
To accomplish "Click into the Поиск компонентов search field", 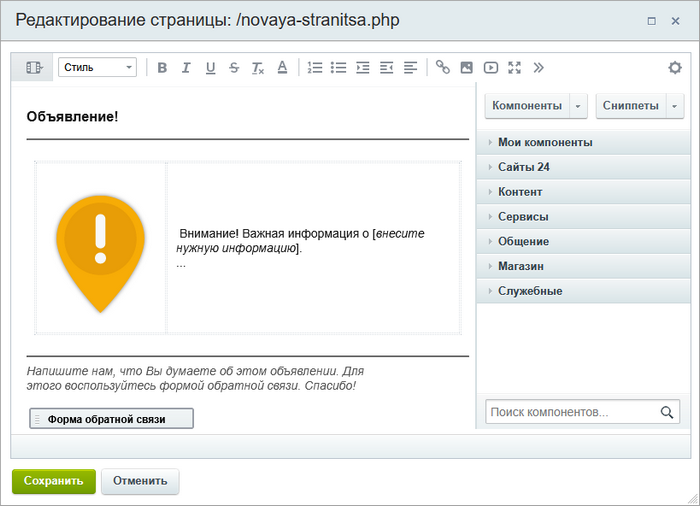I will tap(570, 412).
